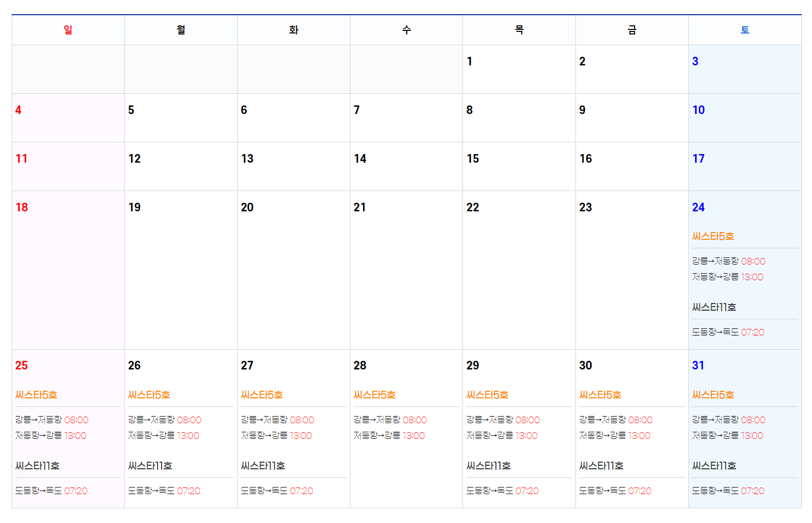The image size is (812, 523).
Task: Select date 1 on the calendar
Action: pos(470,61)
